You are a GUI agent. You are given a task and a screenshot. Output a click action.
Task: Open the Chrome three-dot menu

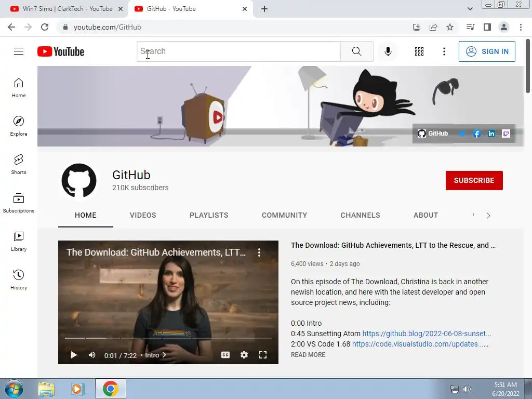click(521, 27)
